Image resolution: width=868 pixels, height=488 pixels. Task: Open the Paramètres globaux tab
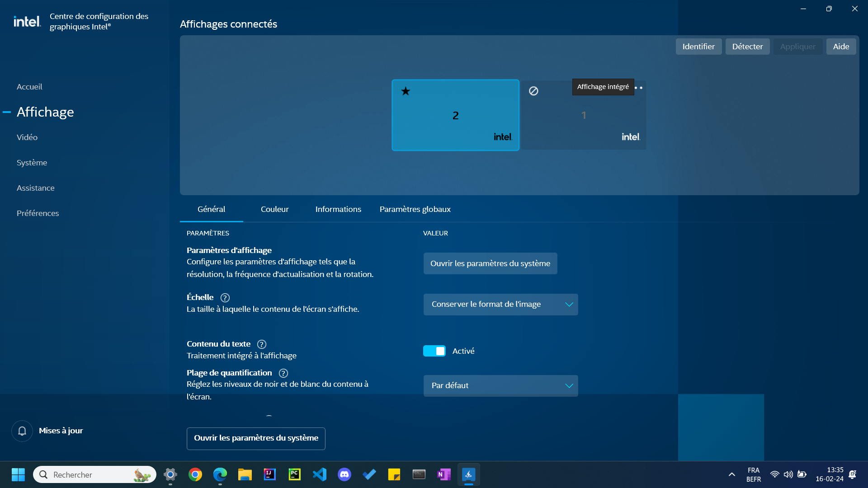415,210
